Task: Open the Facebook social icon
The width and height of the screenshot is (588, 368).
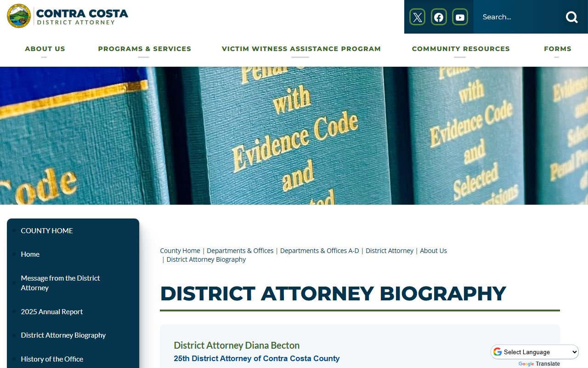Action: (x=439, y=17)
